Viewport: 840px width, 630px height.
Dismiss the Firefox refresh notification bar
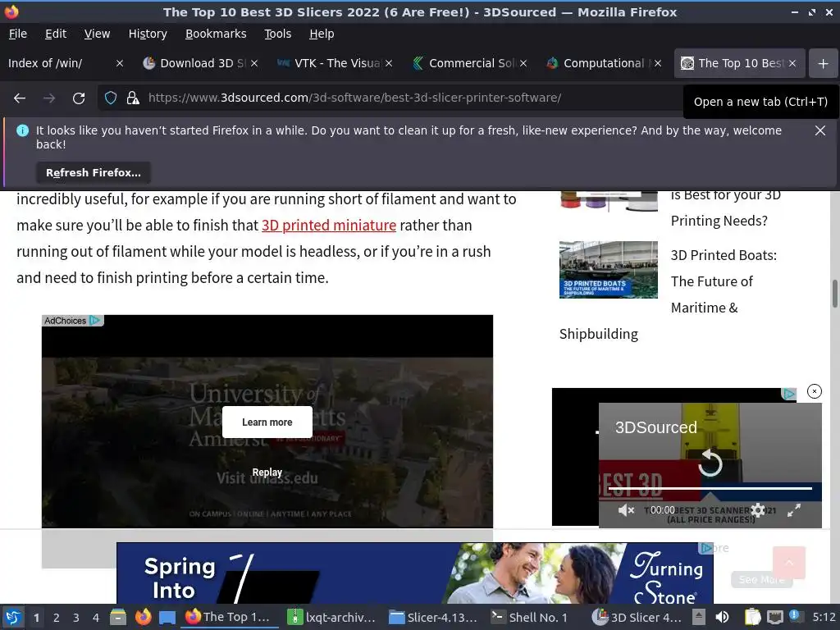[x=819, y=130]
